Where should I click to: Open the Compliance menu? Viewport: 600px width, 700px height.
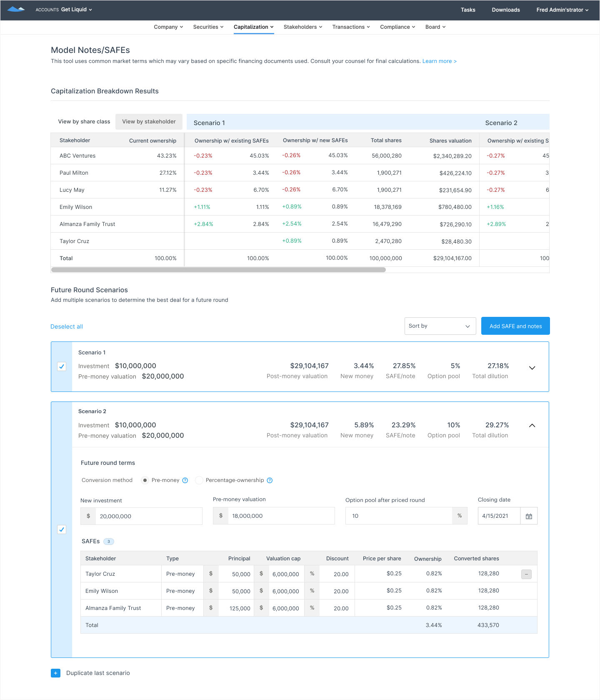pyautogui.click(x=397, y=27)
